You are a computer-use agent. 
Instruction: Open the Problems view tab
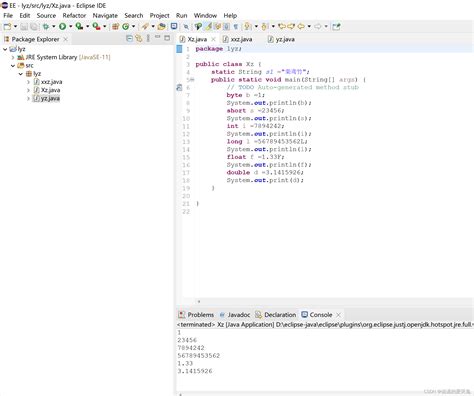(x=196, y=315)
